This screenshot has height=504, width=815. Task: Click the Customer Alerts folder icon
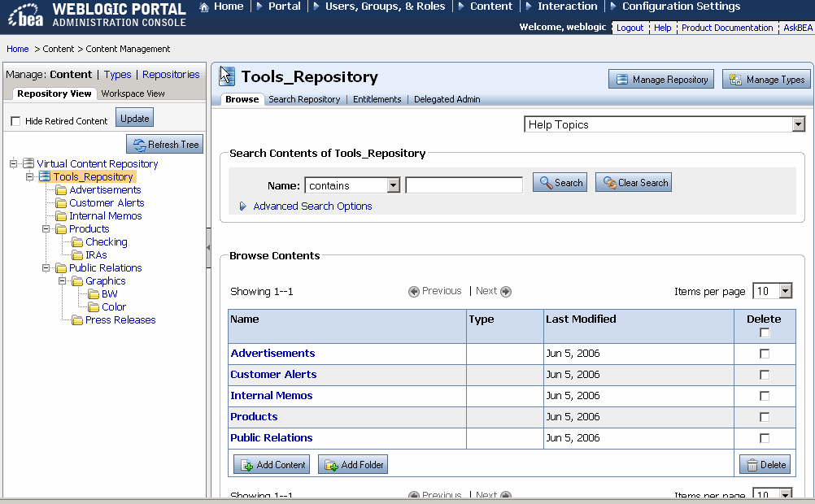(x=61, y=203)
